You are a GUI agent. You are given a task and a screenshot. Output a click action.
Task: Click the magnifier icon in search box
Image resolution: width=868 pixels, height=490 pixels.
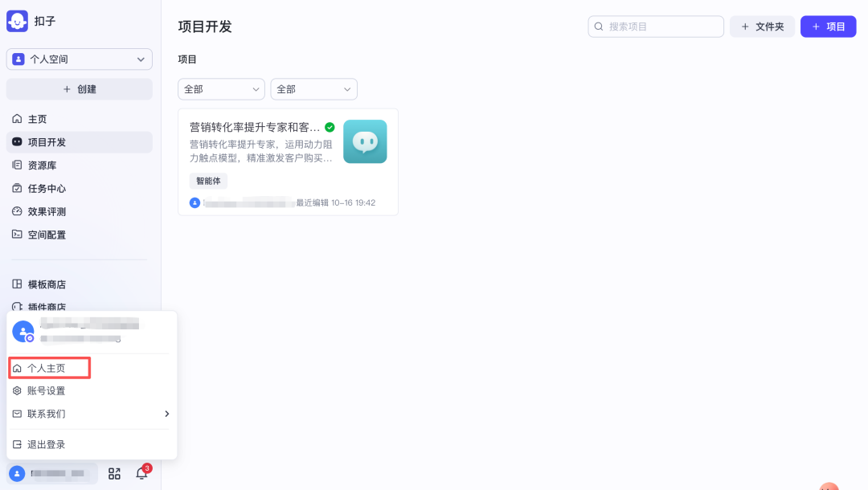pyautogui.click(x=599, y=27)
